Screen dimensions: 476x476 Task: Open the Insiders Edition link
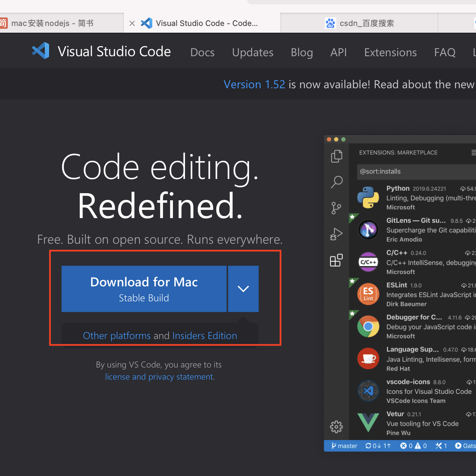pyautogui.click(x=205, y=336)
